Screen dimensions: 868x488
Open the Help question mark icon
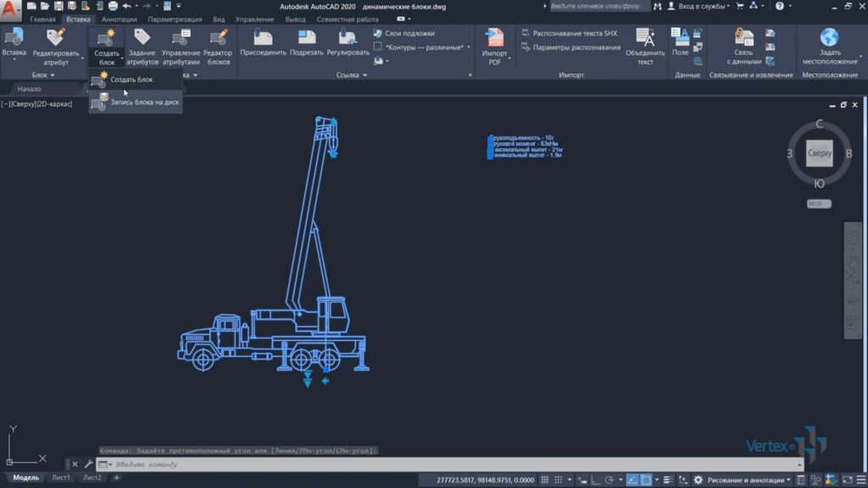[780, 6]
